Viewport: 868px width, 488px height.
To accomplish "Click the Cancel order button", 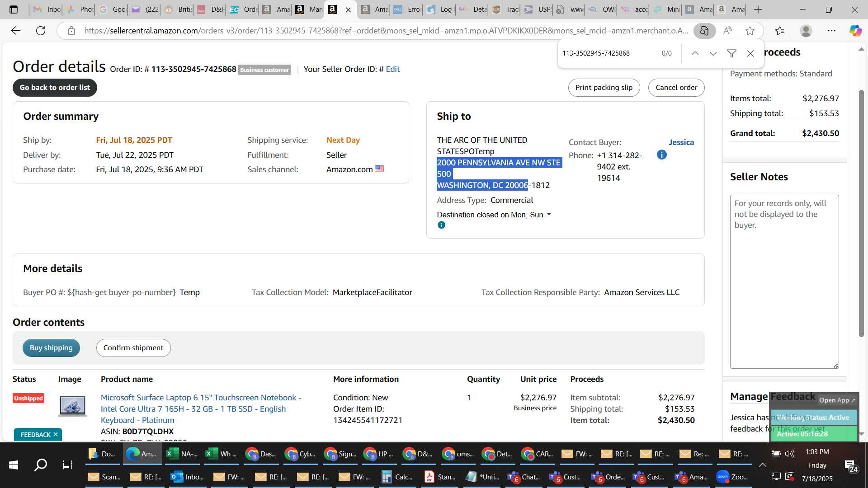I will [x=676, y=88].
